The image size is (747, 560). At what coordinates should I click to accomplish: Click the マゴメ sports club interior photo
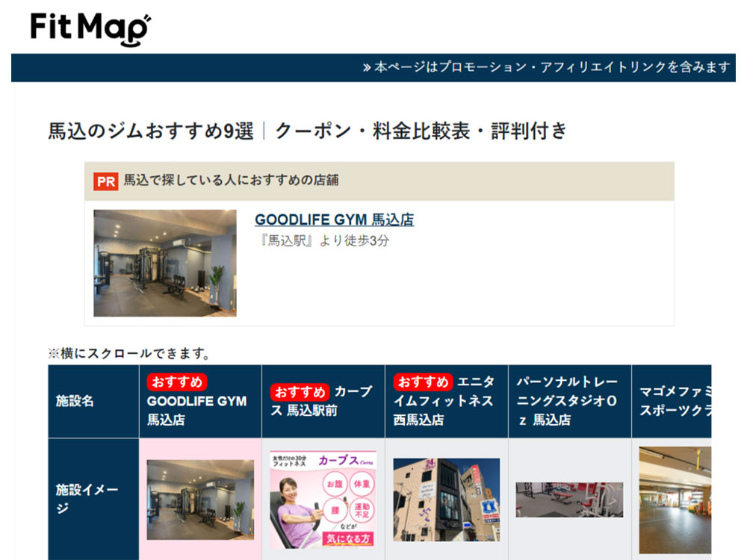pos(675,500)
